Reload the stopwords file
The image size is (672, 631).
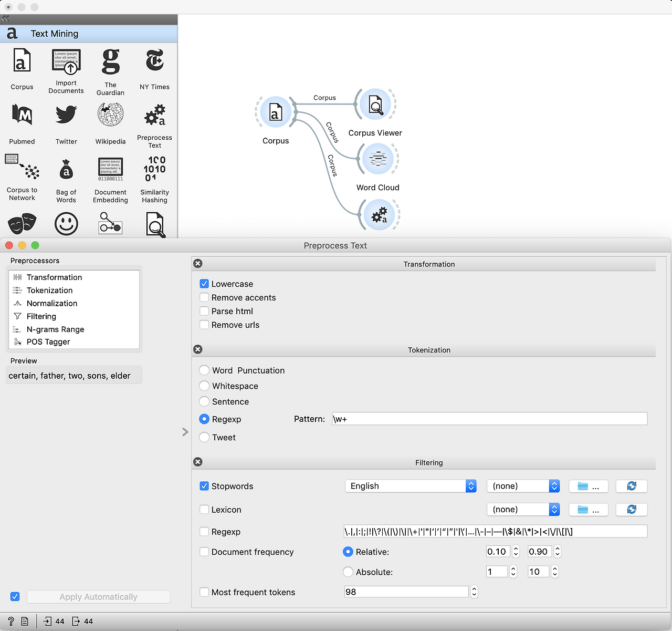[x=632, y=486]
